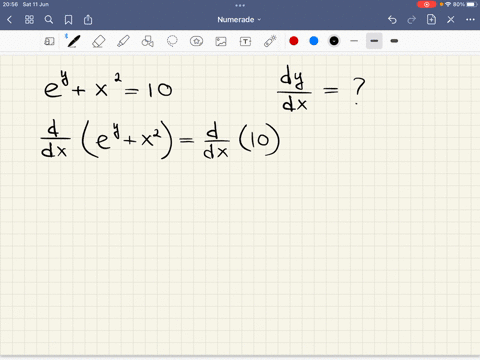Screen dimensions: 480x360
Task: Add a new page
Action: 431,20
